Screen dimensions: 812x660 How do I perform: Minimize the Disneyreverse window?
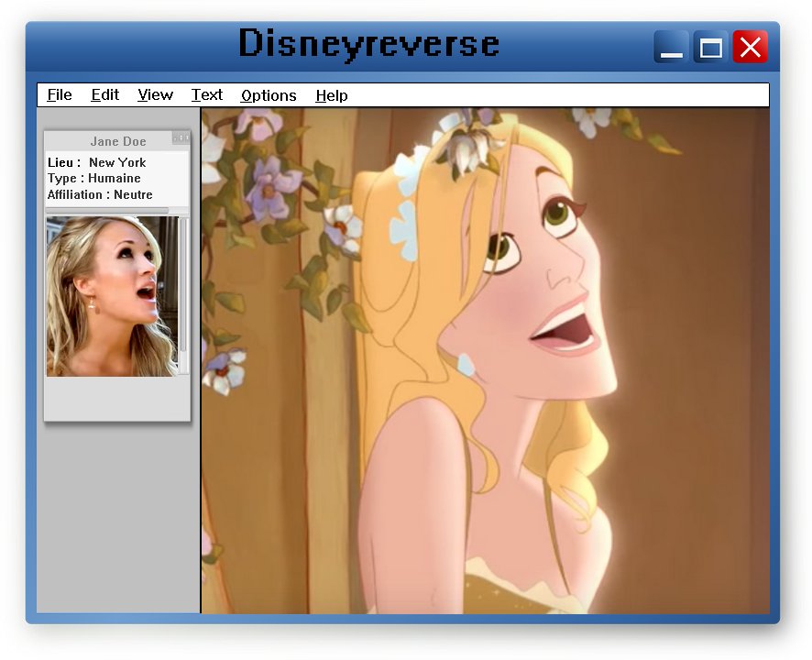pos(671,47)
